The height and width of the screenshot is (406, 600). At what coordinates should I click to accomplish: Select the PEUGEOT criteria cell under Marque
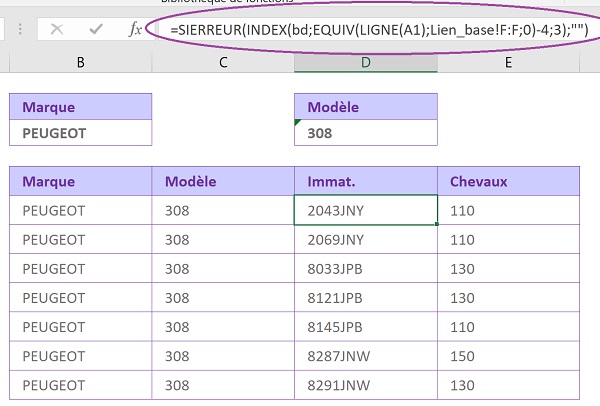80,133
